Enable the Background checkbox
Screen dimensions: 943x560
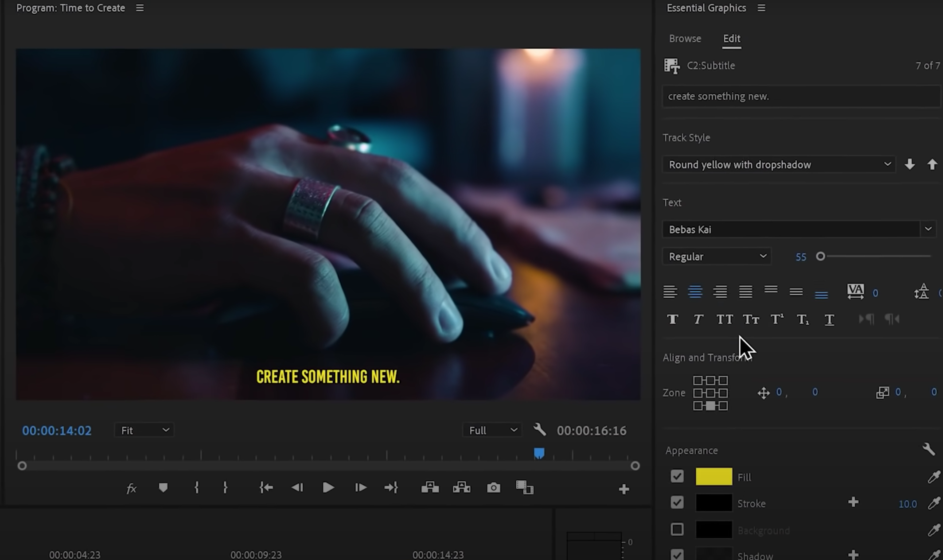pyautogui.click(x=677, y=529)
